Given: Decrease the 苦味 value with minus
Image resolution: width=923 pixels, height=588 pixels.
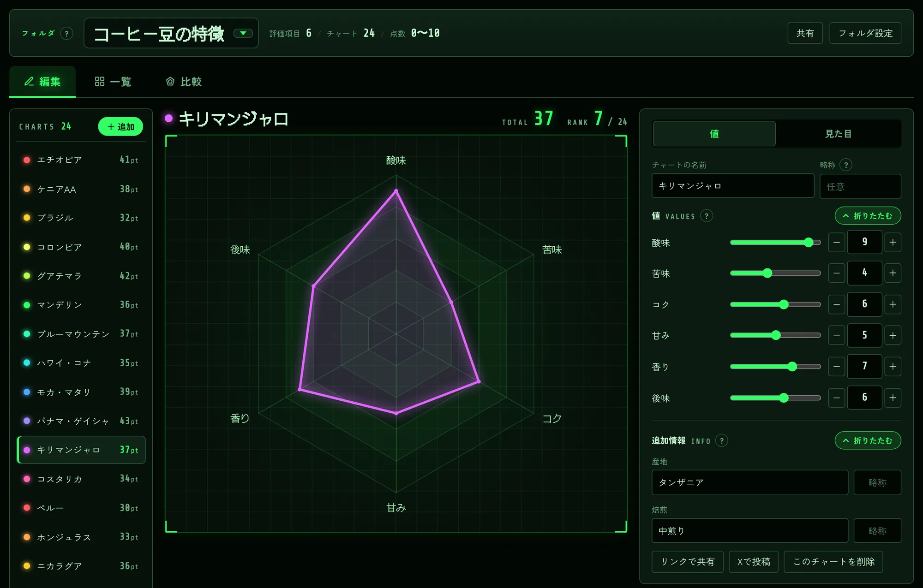Looking at the screenshot, I should (x=836, y=273).
